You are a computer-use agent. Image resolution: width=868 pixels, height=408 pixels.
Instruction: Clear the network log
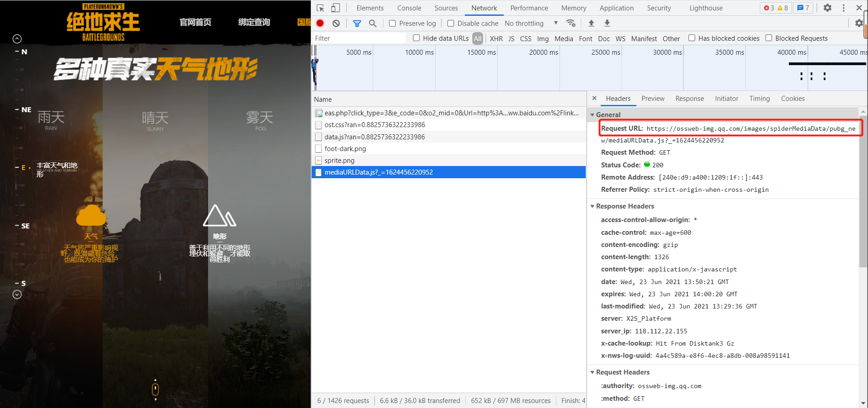tap(336, 23)
